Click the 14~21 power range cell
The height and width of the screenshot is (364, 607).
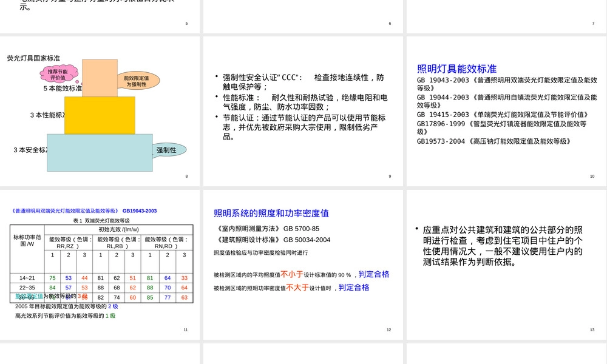point(27,278)
